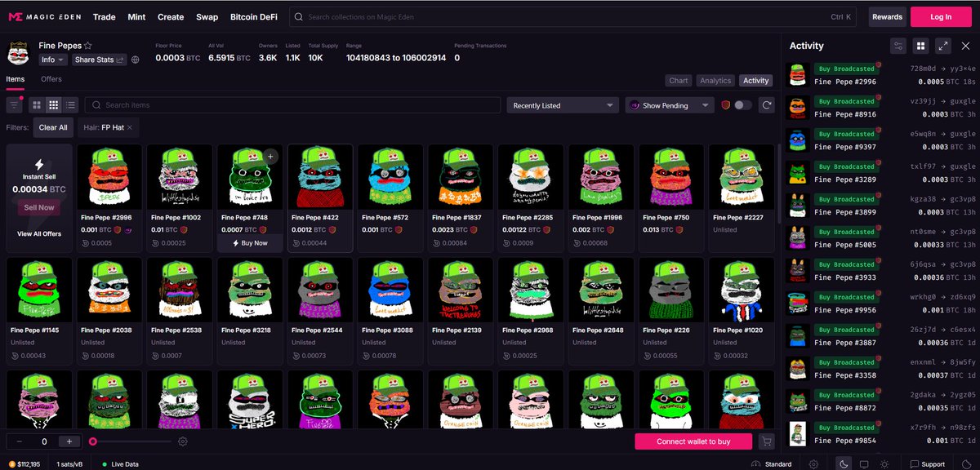Switch to list view
This screenshot has height=470, width=980.
tap(71, 105)
